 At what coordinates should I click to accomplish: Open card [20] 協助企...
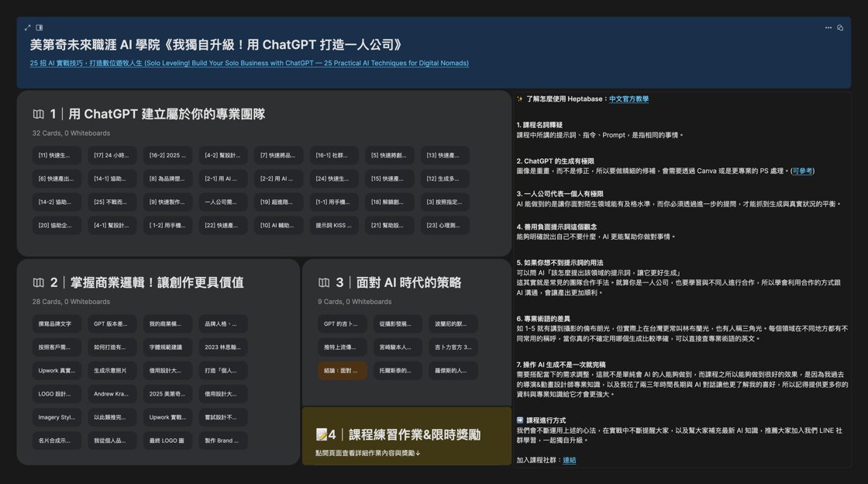tap(57, 226)
